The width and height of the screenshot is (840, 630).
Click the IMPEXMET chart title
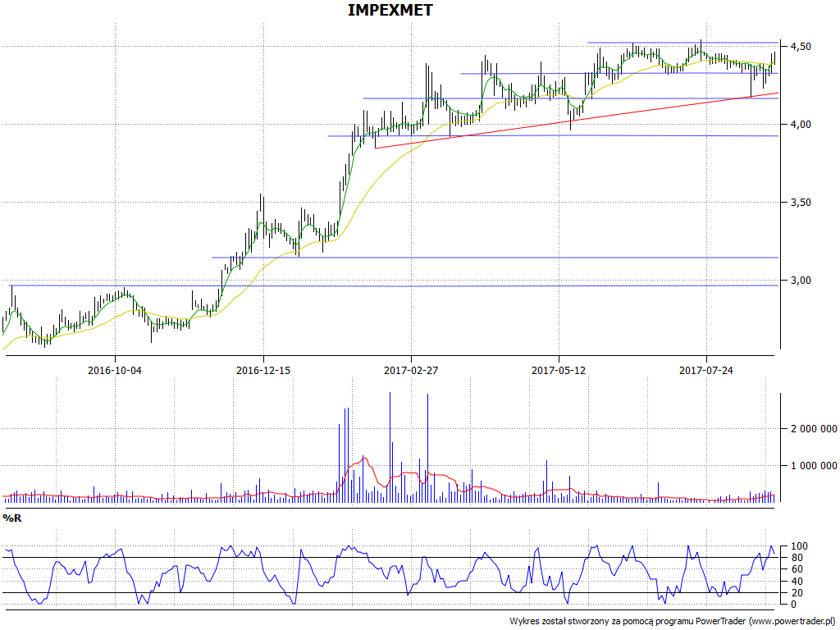[x=390, y=10]
